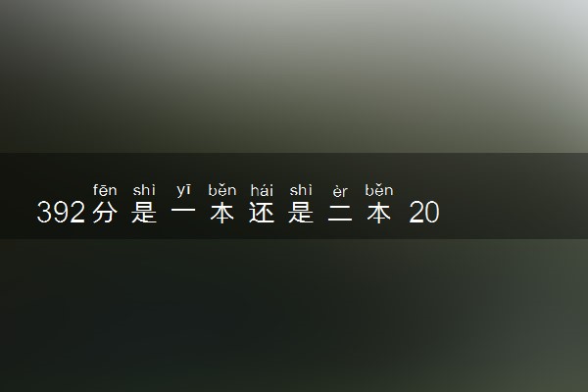Click the blurred background image above the banner
Screen dimensions: 588x392
(294, 76)
